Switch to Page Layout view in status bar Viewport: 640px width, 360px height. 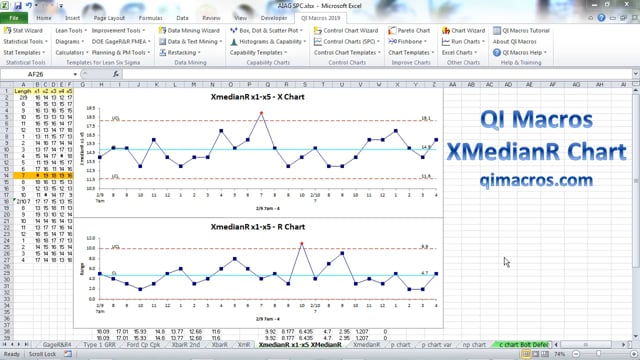536,354
